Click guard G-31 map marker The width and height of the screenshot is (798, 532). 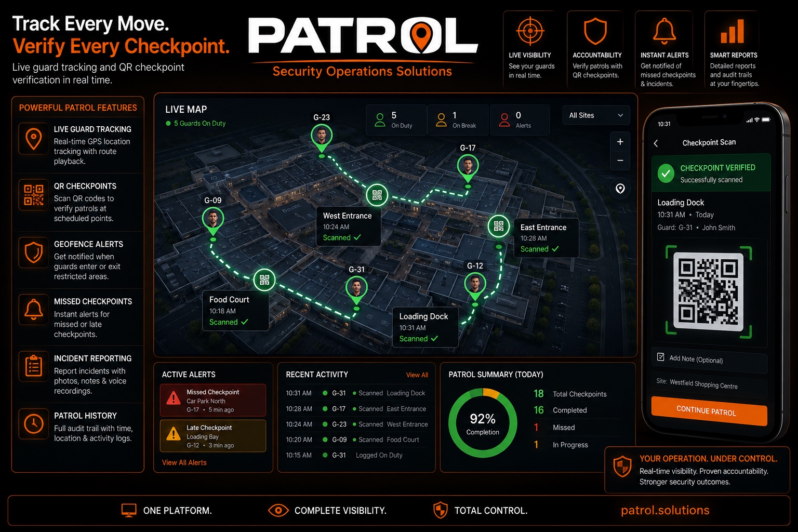click(356, 290)
